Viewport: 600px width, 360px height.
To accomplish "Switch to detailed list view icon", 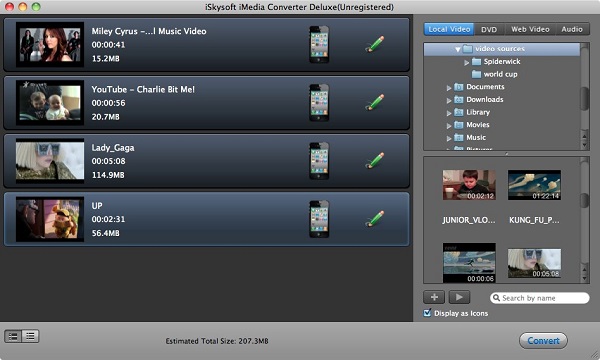I will pos(13,336).
